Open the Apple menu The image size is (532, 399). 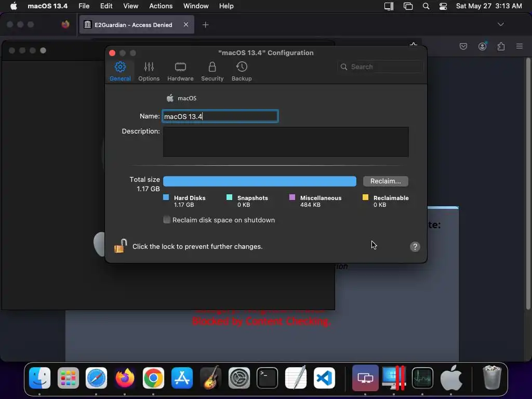14,6
